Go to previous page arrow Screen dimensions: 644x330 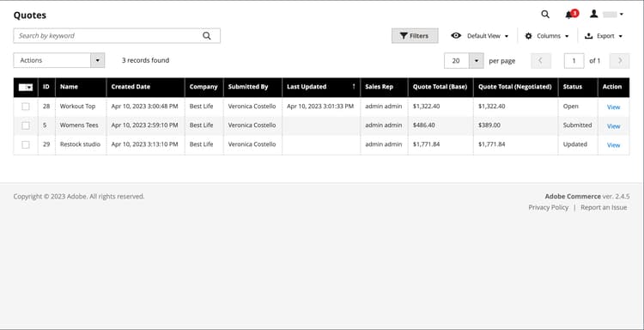click(x=540, y=61)
